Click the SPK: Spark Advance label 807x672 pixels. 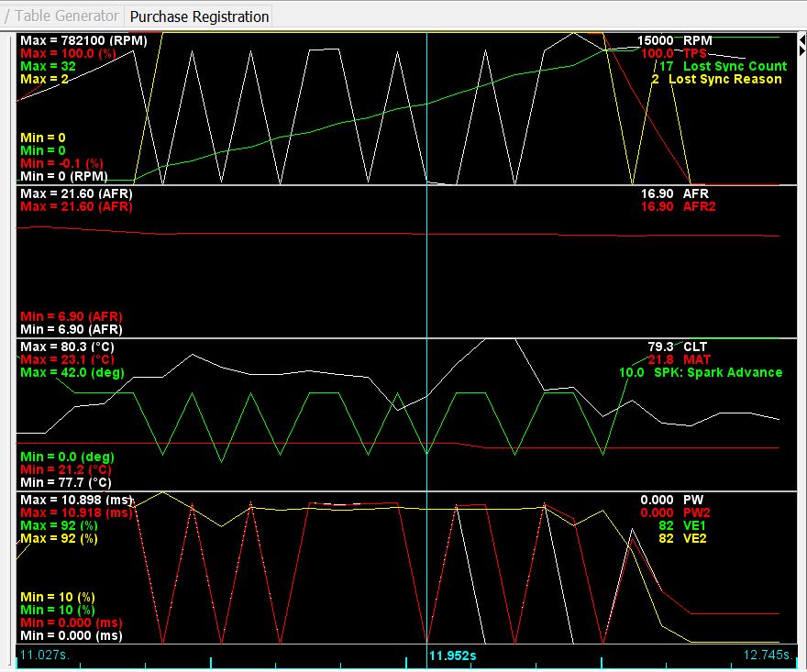coord(718,372)
